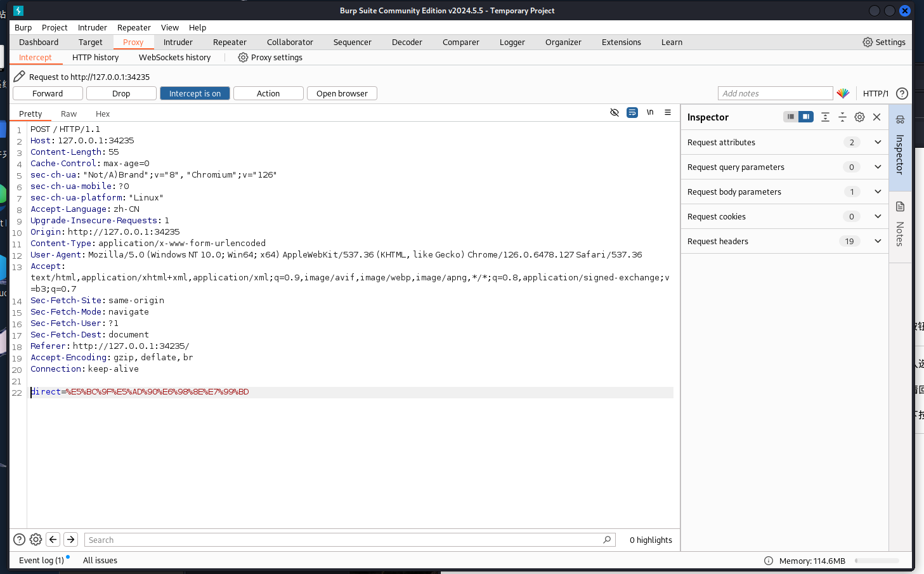924x574 pixels.
Task: Go to next search match arrow
Action: click(71, 539)
